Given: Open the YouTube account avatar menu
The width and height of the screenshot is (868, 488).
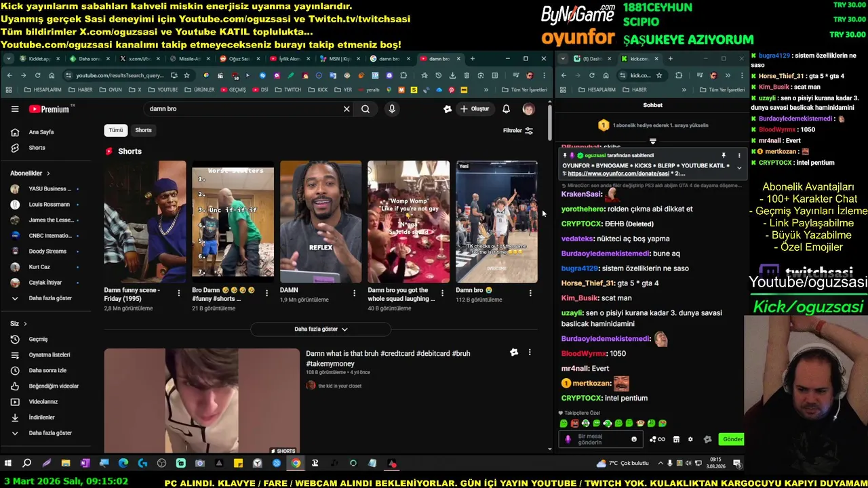Looking at the screenshot, I should pos(528,108).
